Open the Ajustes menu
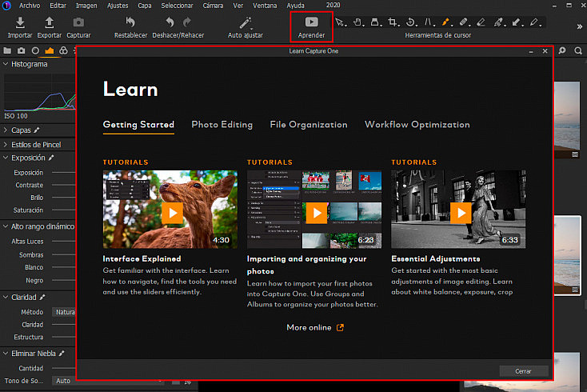This screenshot has width=587, height=392. [x=118, y=6]
